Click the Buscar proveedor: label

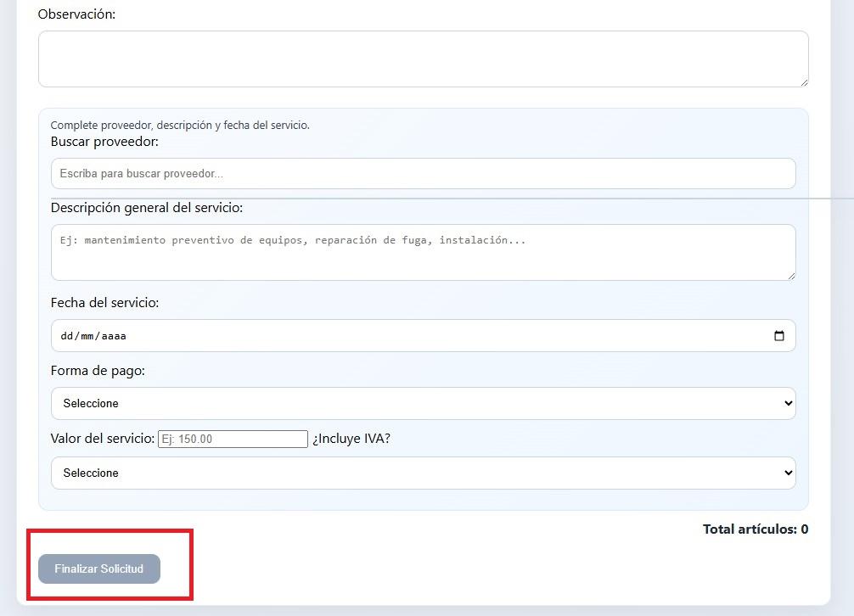[104, 142]
